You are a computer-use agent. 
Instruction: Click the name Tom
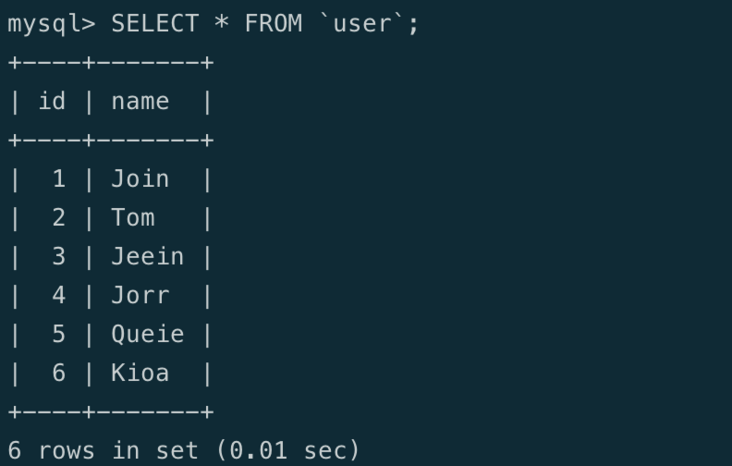(132, 218)
